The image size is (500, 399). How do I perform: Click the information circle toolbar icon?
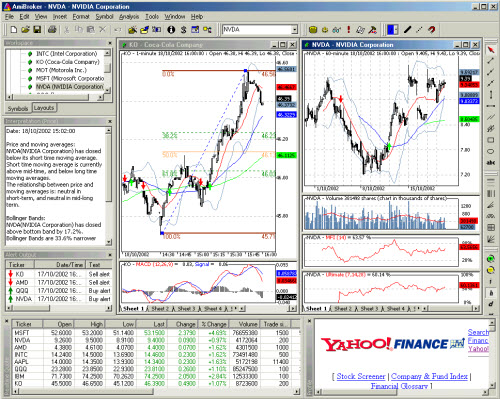pyautogui.click(x=171, y=30)
